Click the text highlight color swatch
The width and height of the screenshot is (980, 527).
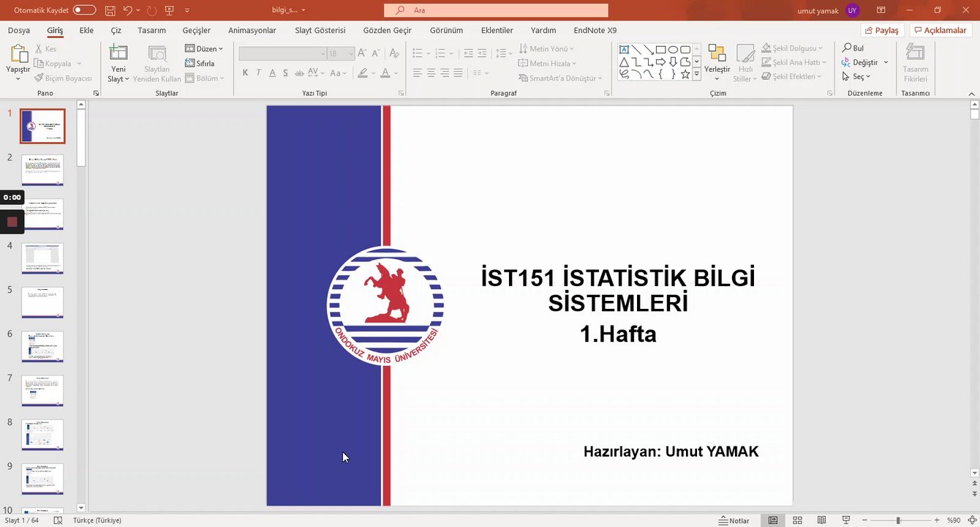(x=362, y=72)
